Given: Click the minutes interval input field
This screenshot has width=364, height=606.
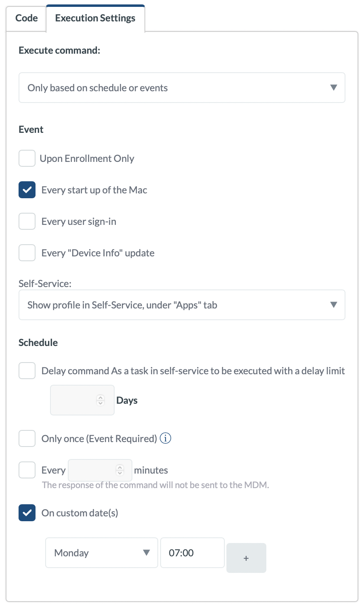Looking at the screenshot, I should click(x=93, y=470).
